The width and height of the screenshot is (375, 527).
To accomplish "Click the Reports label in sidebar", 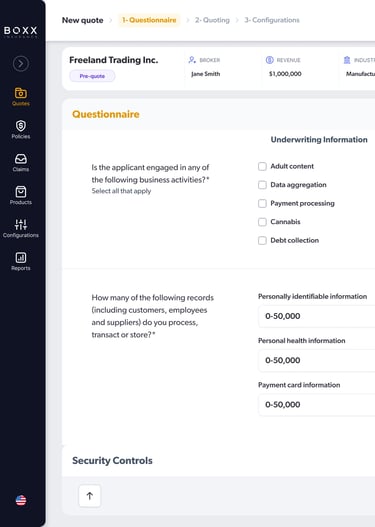I will (x=21, y=268).
